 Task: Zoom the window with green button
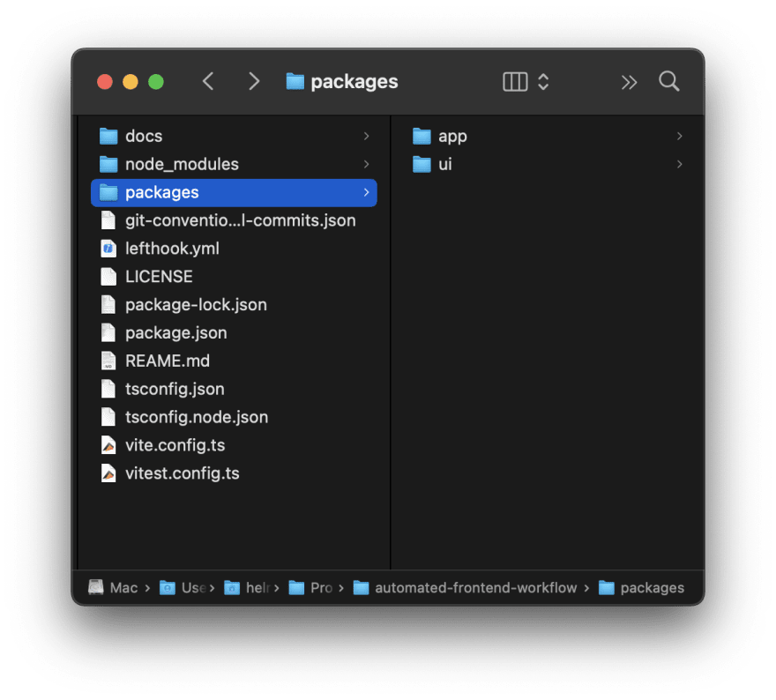(x=156, y=82)
